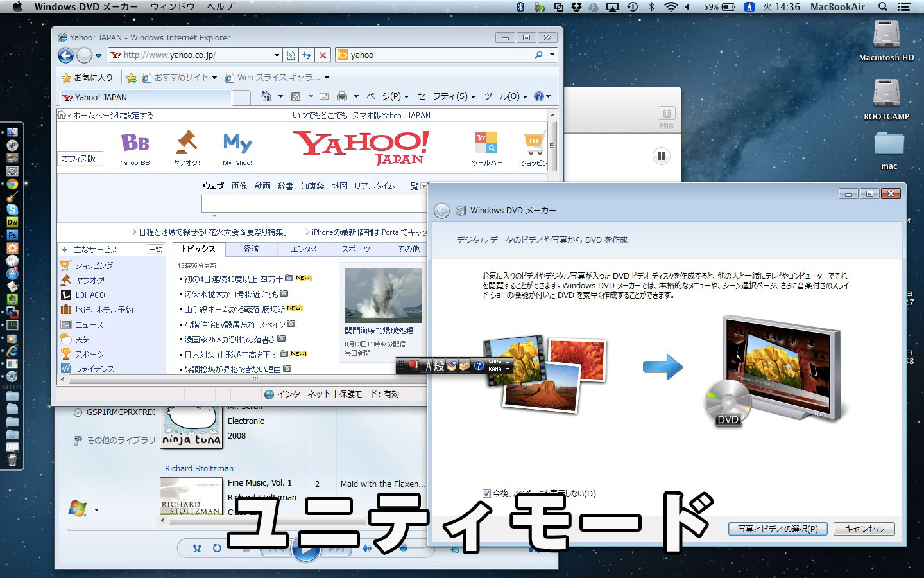The image size is (924, 578).
Task: Click the add-to-favorites-bar star icon
Action: click(132, 78)
